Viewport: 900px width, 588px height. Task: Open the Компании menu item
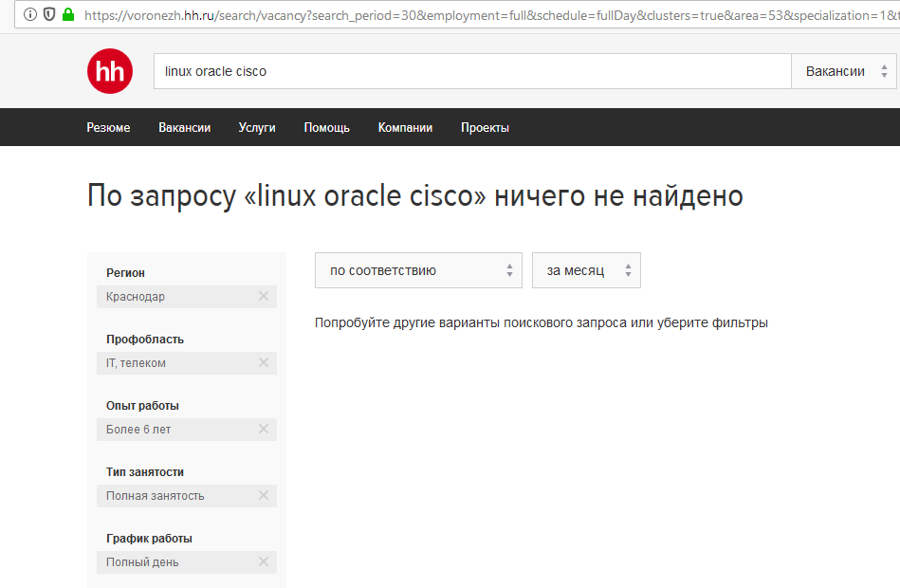(x=405, y=127)
